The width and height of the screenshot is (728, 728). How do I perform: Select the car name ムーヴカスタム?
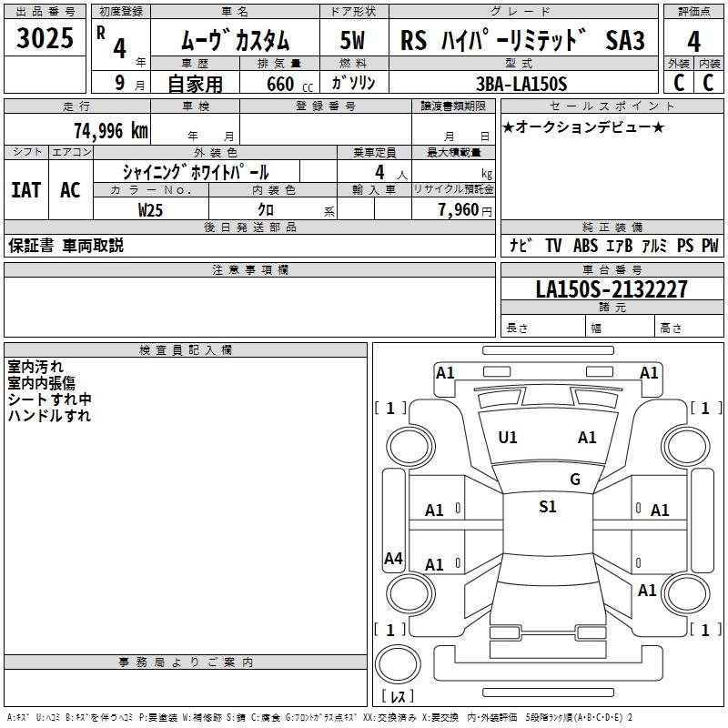pos(235,40)
